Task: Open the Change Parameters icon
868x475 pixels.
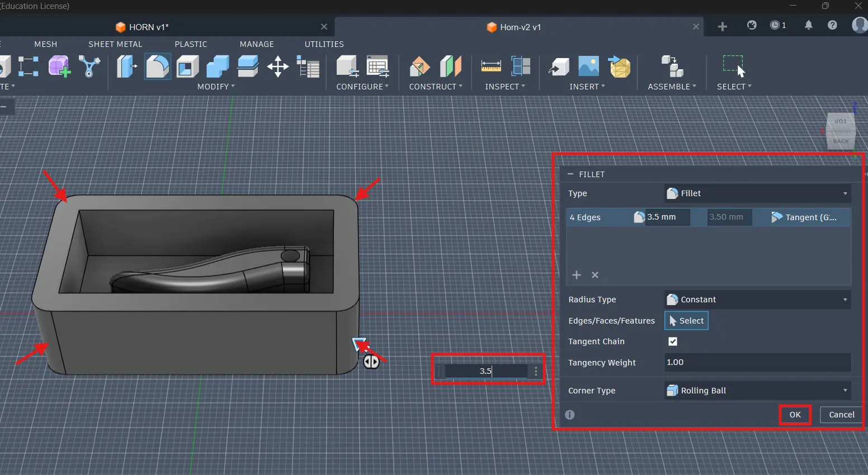Action: click(308, 66)
